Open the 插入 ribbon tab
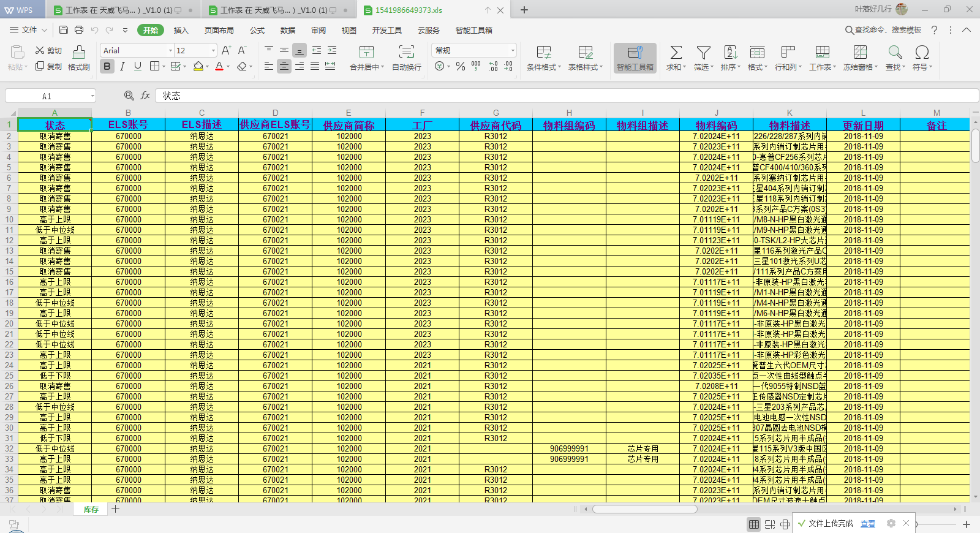The image size is (980, 533). [181, 30]
